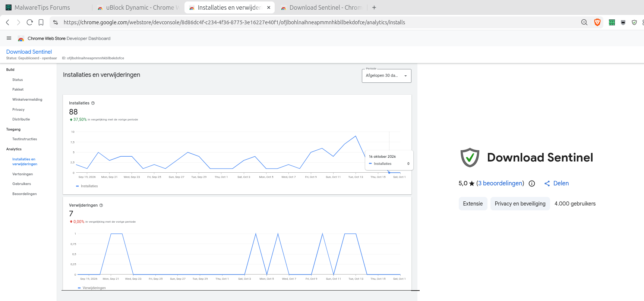The height and width of the screenshot is (301, 644).
Task: Open the gray shield with black bar extension
Action: click(623, 22)
